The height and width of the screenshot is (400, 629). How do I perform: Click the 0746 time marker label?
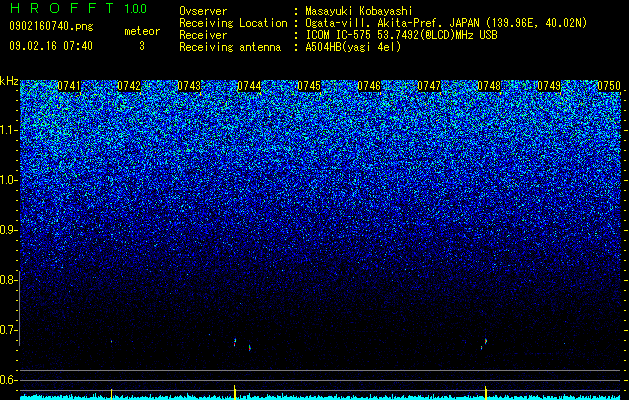369,86
